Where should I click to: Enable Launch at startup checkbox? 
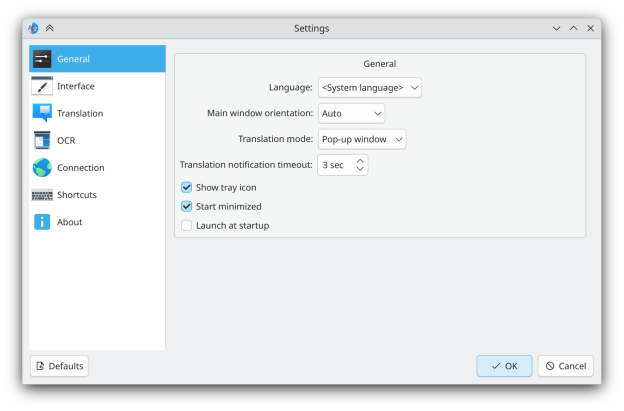pos(186,225)
